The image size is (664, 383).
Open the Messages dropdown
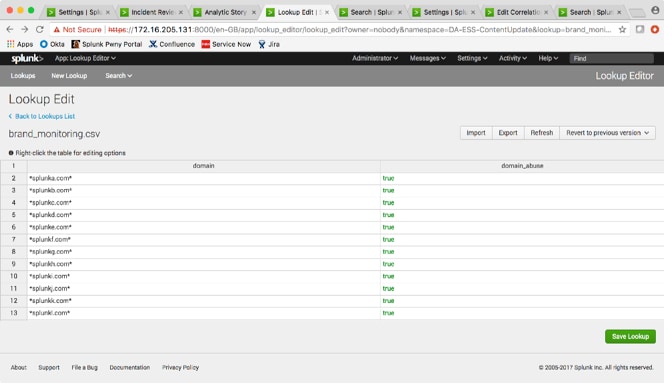coord(427,58)
